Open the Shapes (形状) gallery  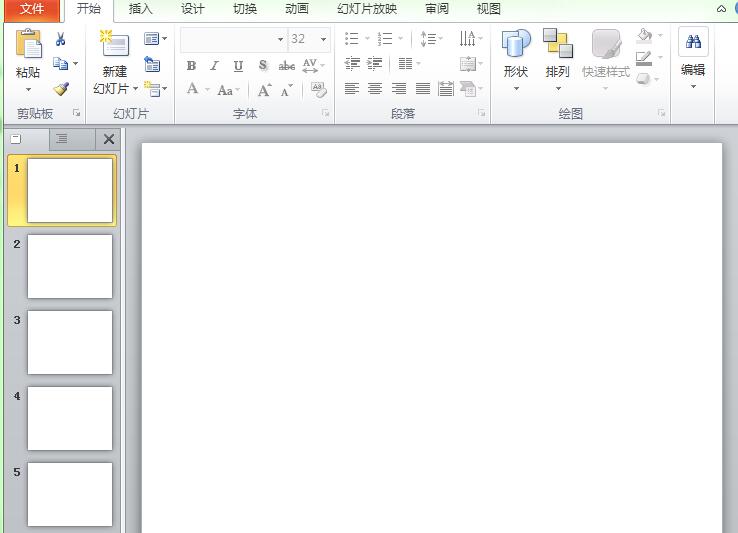click(x=516, y=60)
